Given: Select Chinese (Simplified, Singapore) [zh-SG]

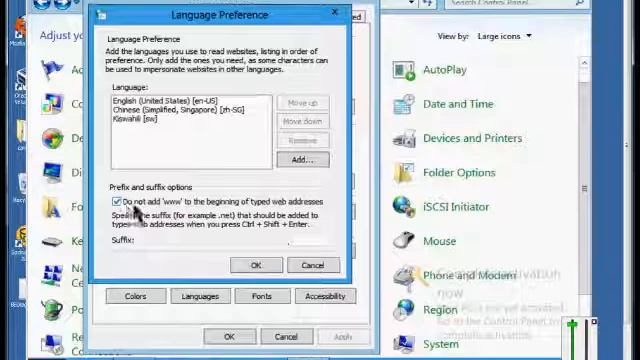Looking at the screenshot, I should coord(179,110).
